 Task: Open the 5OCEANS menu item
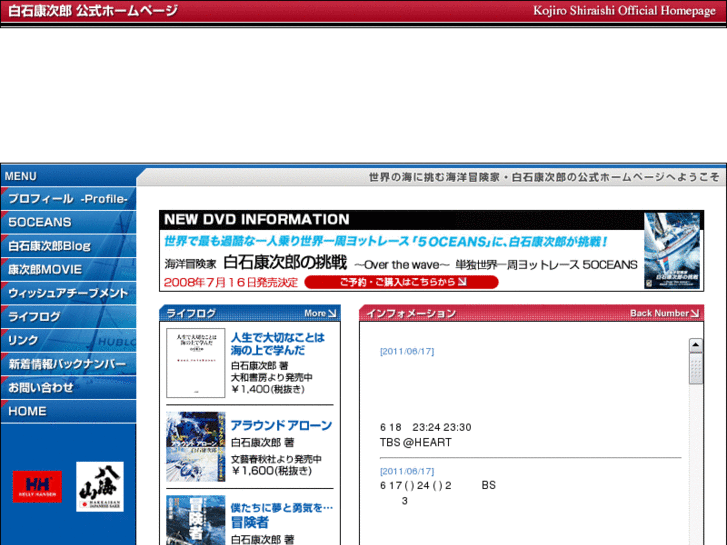pyautogui.click(x=68, y=222)
